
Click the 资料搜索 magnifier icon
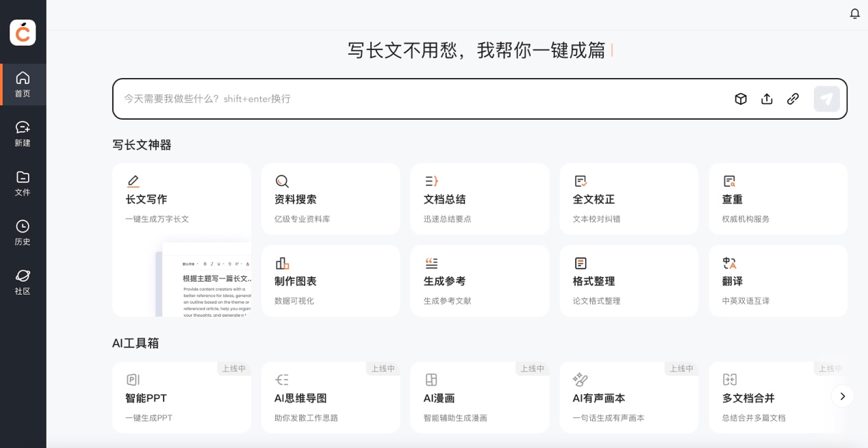(x=282, y=181)
